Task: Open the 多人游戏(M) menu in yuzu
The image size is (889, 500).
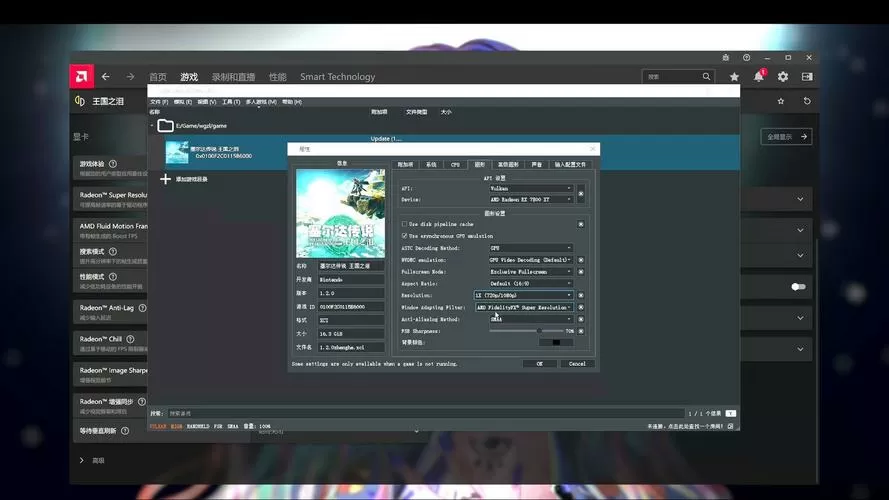Action: [x=261, y=102]
